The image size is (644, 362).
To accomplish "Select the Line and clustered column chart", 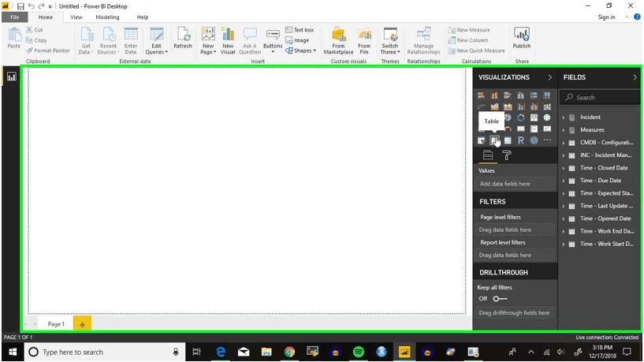I will click(534, 106).
